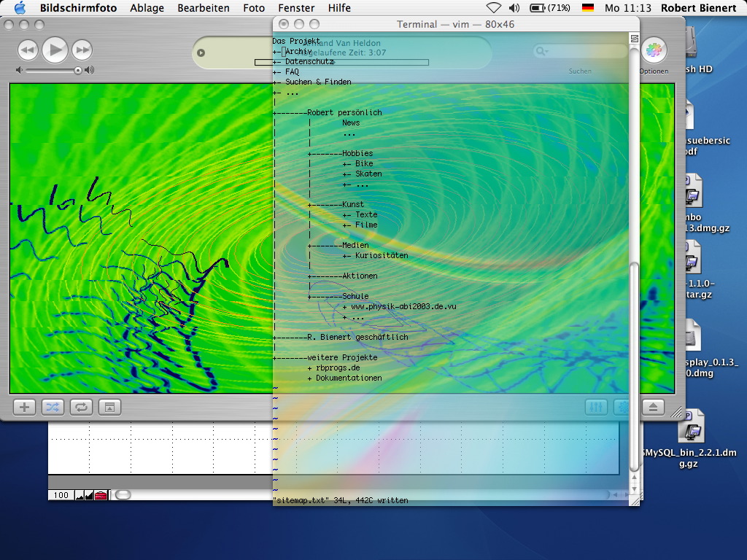This screenshot has height=560, width=747.
Task: Adjust the iTunes volume slider knob
Action: pos(77,71)
